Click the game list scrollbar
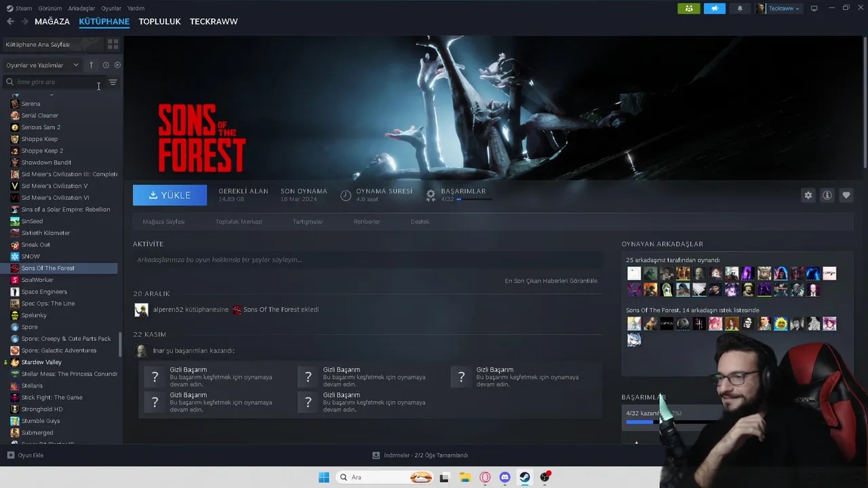 tap(121, 344)
